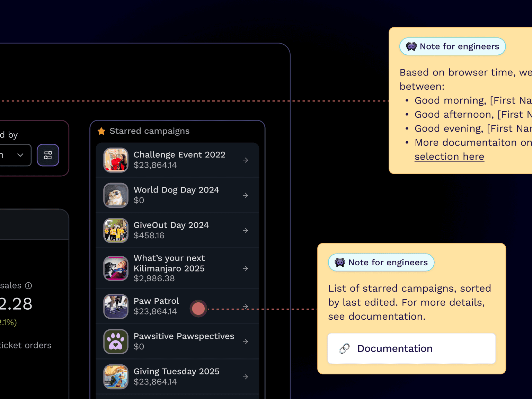The height and width of the screenshot is (399, 532).
Task: Click the Pawsitive Pawspectives paw thumbnail
Action: 116,342
